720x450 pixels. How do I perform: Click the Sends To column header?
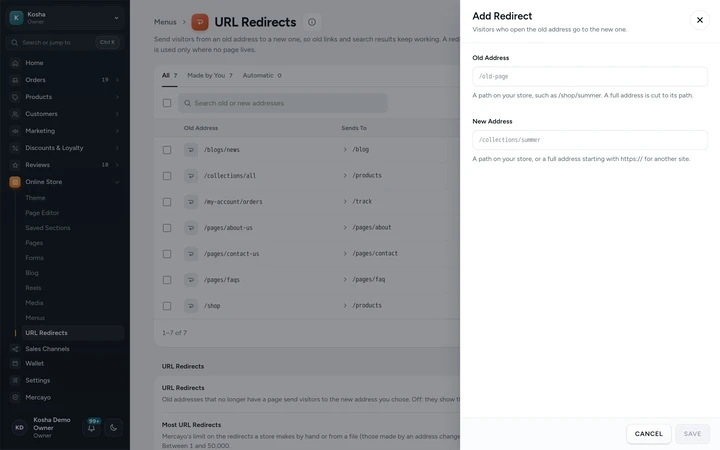354,128
